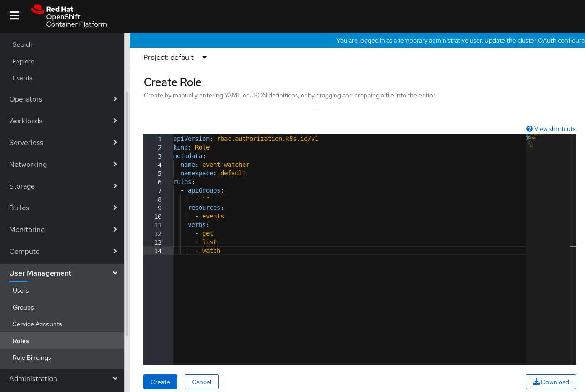585x392 pixels.
Task: Place cursor on the watch verb line
Action: coord(211,251)
